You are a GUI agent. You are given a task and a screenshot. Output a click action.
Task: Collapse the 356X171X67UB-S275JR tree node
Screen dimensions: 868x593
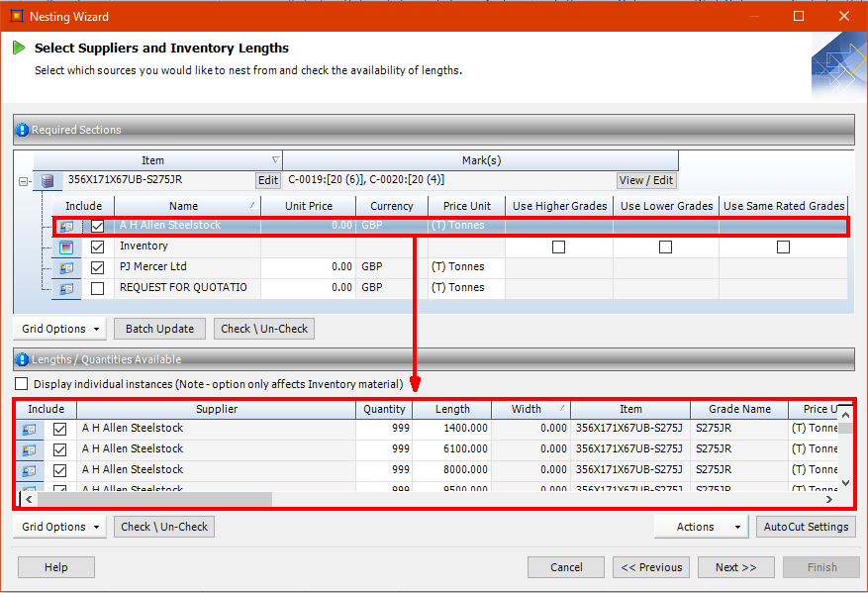23,181
